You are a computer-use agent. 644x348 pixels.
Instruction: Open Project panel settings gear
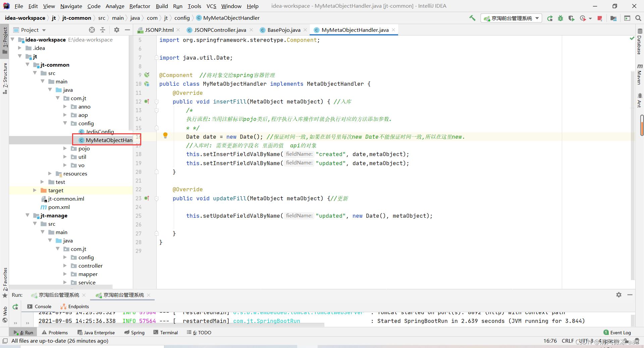click(x=117, y=30)
